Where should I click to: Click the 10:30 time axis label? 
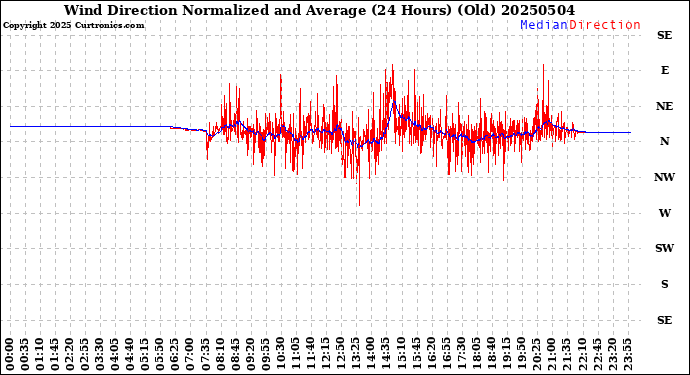[280, 354]
